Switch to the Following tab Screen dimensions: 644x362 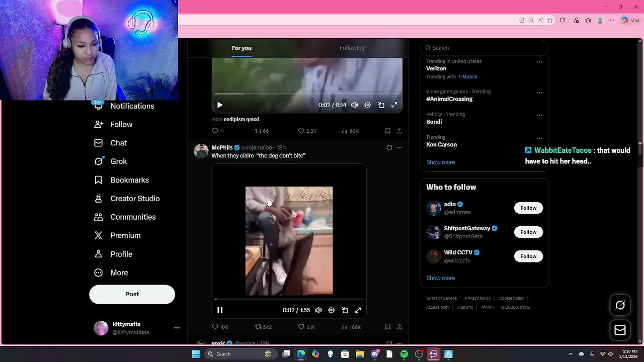(352, 48)
